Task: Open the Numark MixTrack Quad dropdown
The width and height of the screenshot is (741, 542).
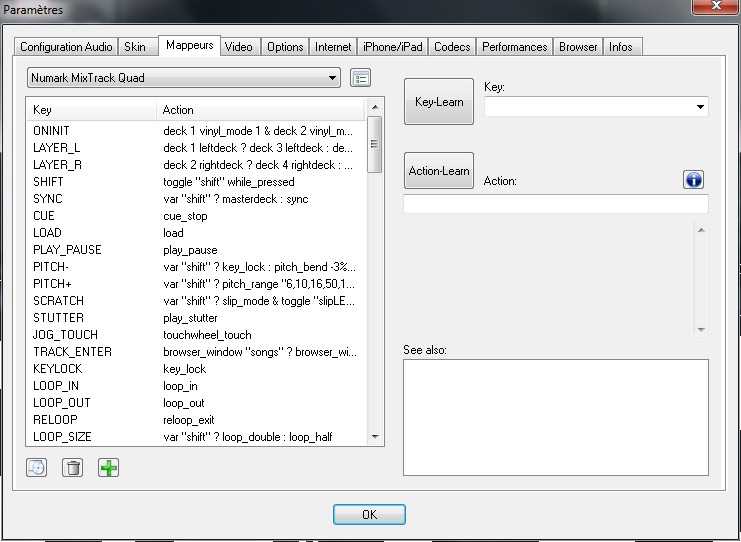Action: (x=184, y=78)
